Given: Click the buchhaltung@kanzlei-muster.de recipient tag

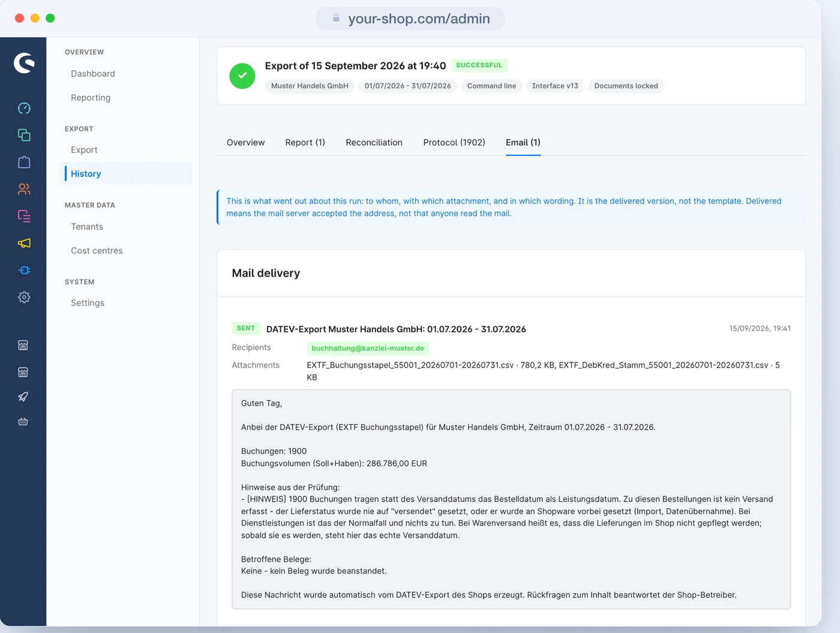Looking at the screenshot, I should [368, 348].
